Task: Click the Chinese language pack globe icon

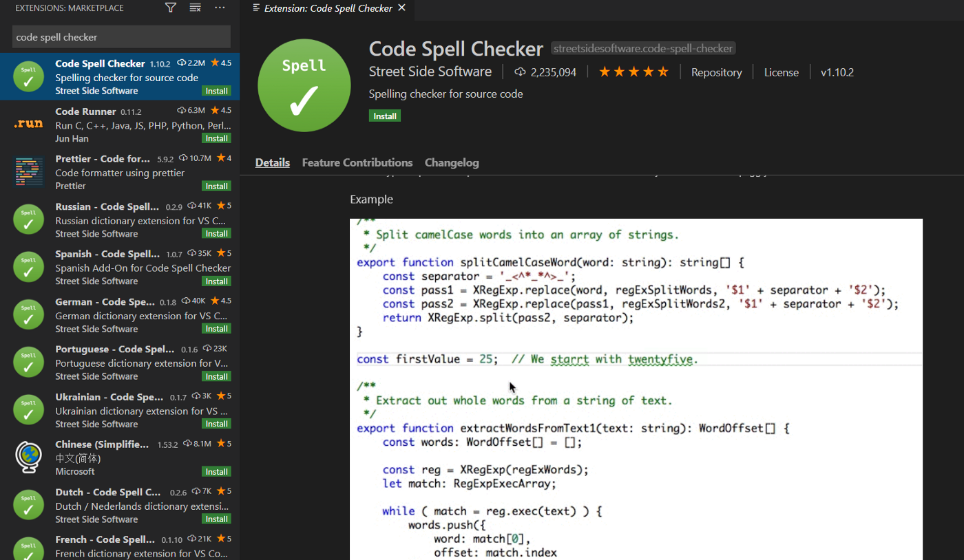Action: tap(28, 457)
